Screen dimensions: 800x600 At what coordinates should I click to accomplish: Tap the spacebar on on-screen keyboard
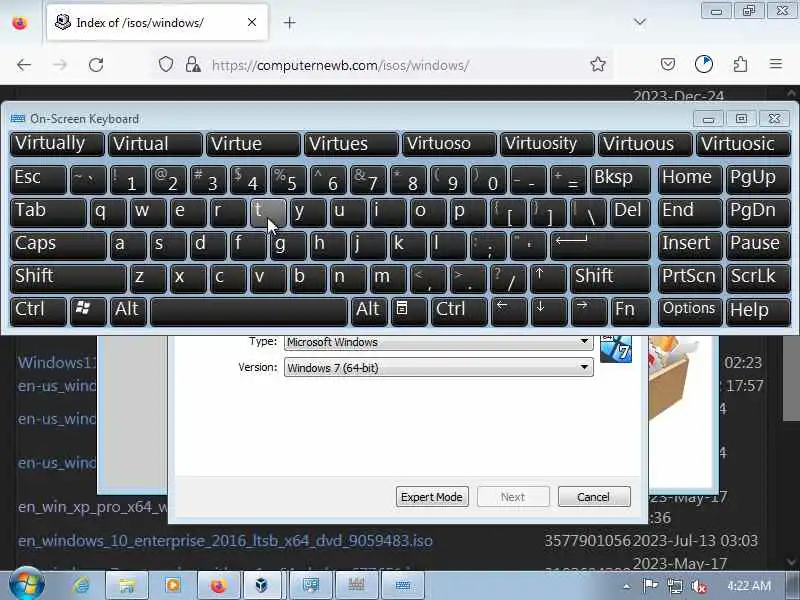click(249, 312)
